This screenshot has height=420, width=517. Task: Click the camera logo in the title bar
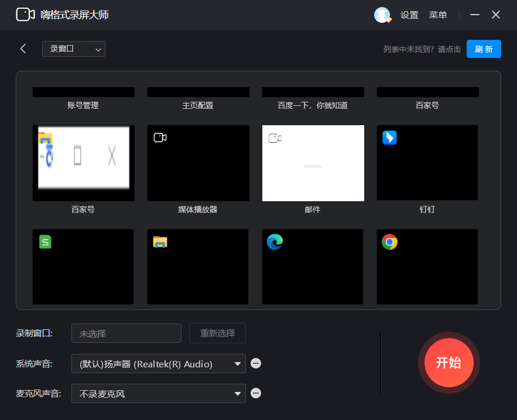25,14
